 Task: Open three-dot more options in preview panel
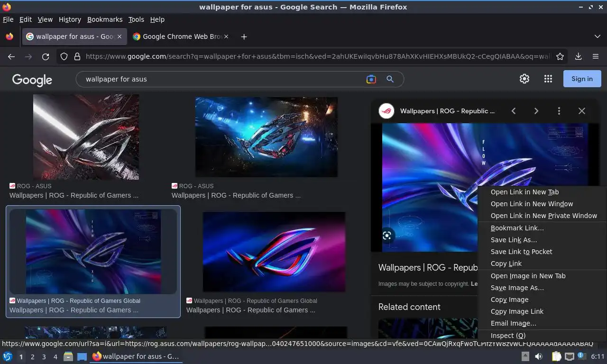[x=559, y=111]
